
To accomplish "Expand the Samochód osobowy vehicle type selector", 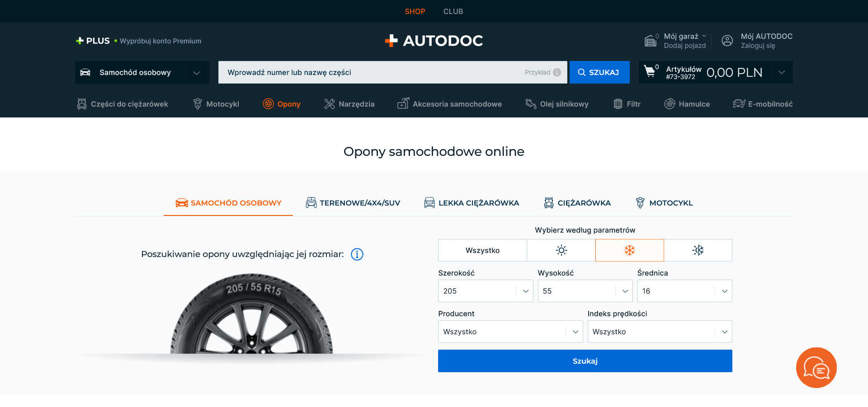I will tap(142, 72).
